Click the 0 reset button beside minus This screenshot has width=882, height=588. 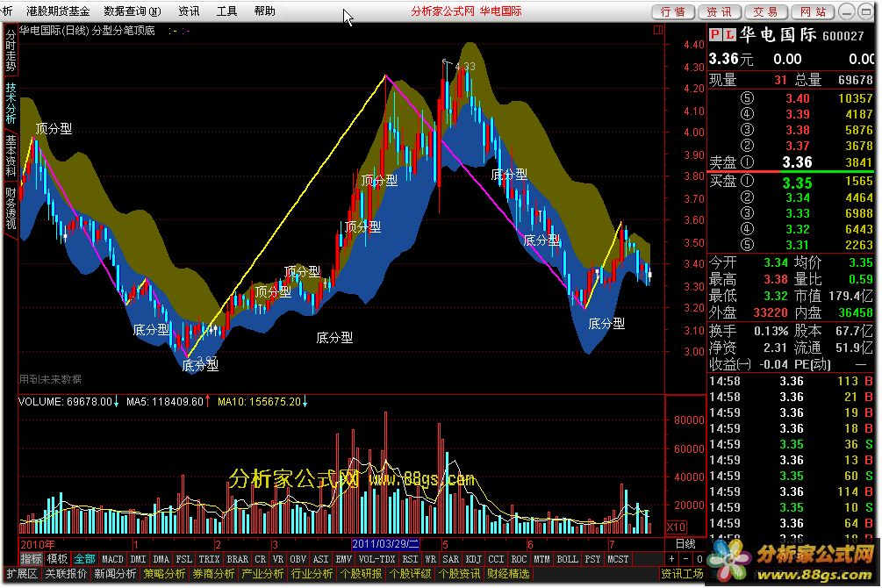click(x=699, y=559)
